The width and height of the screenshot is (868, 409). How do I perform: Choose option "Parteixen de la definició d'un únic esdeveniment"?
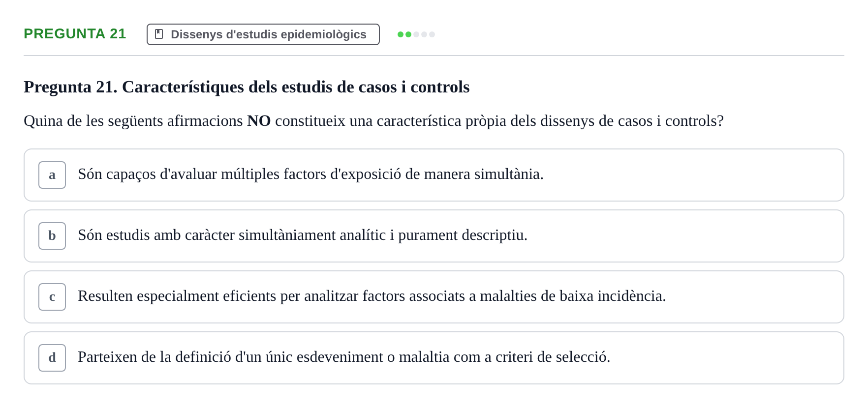click(434, 358)
